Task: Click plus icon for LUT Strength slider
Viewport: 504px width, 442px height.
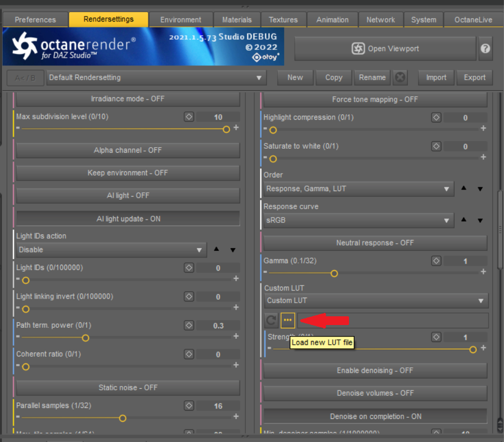Action: pyautogui.click(x=484, y=348)
